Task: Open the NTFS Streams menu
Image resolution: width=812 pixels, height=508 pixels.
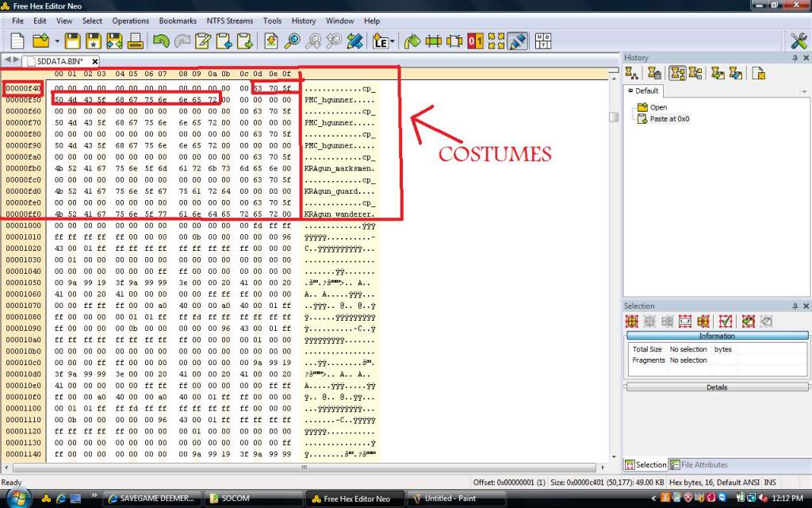Action: tap(230, 21)
